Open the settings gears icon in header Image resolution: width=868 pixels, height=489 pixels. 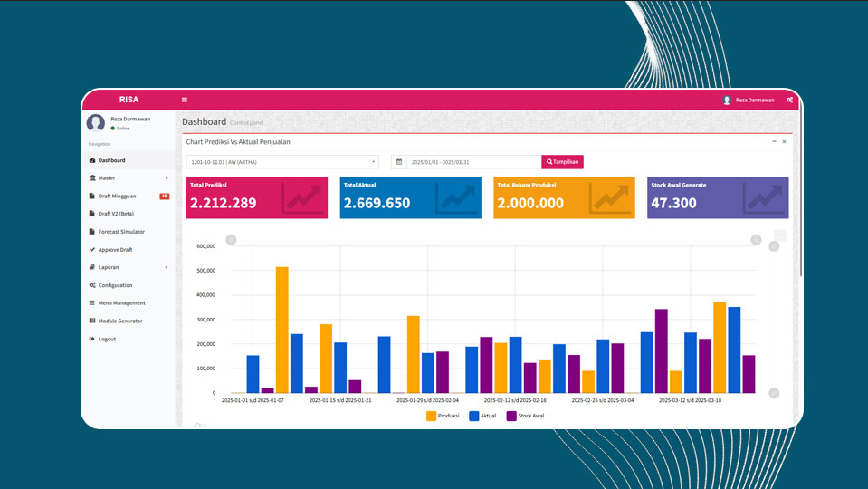point(789,100)
